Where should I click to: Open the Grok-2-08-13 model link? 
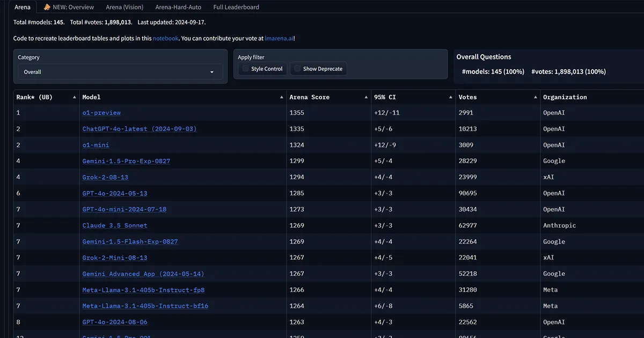[105, 177]
